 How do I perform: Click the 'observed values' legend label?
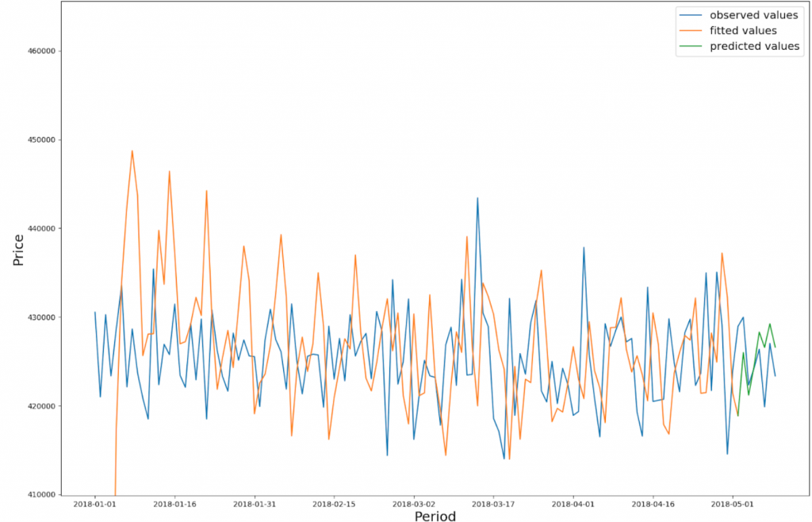pyautogui.click(x=754, y=15)
